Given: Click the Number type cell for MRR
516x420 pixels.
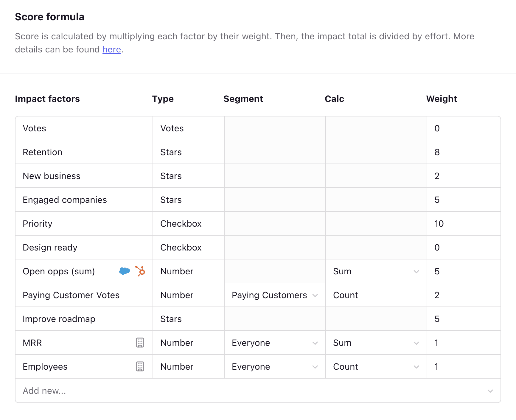Looking at the screenshot, I should coord(188,343).
